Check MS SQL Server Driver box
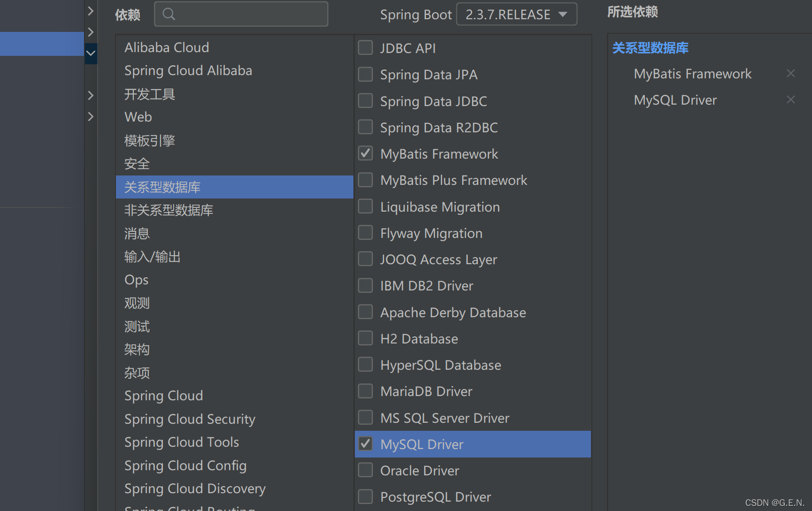 (365, 418)
